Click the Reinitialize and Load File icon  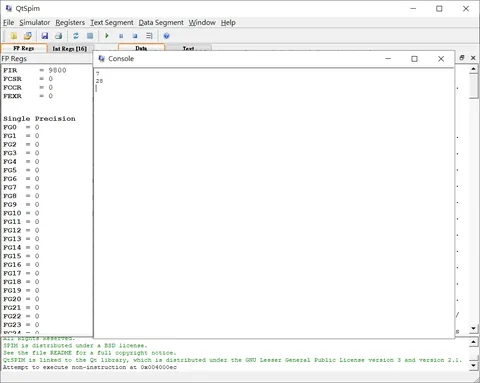click(x=28, y=36)
